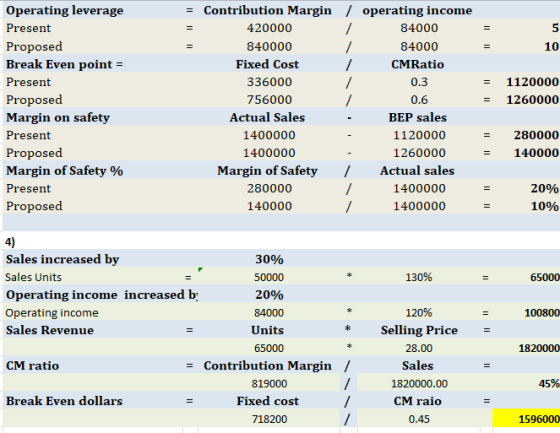Click the 120% multiplier cell
560x433 pixels.
419,313
